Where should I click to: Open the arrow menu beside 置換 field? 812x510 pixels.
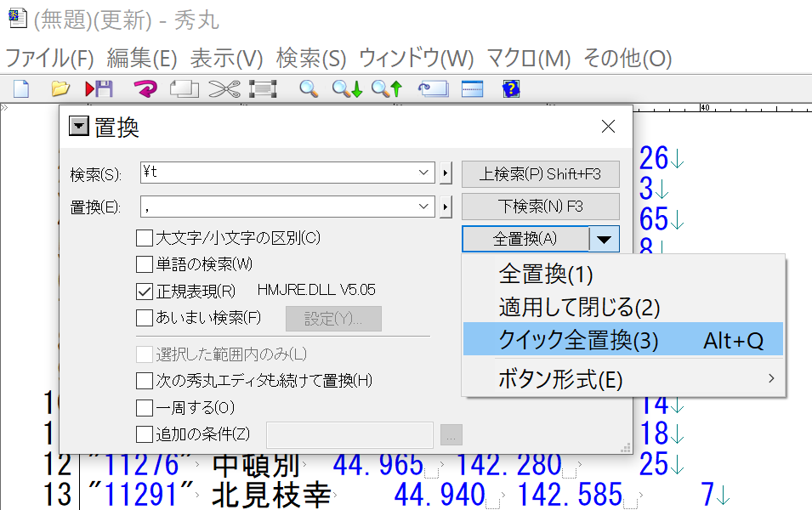(x=446, y=207)
